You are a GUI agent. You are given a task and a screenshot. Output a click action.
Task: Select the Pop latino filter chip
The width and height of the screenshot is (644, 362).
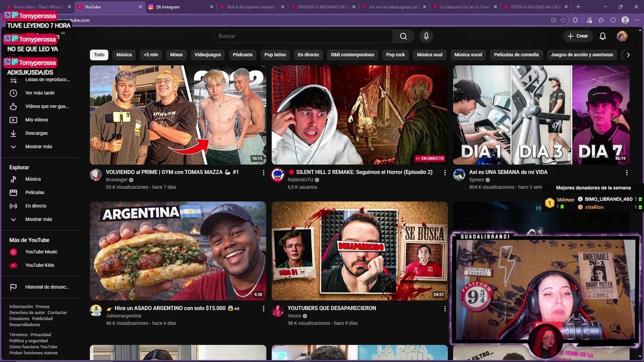275,55
